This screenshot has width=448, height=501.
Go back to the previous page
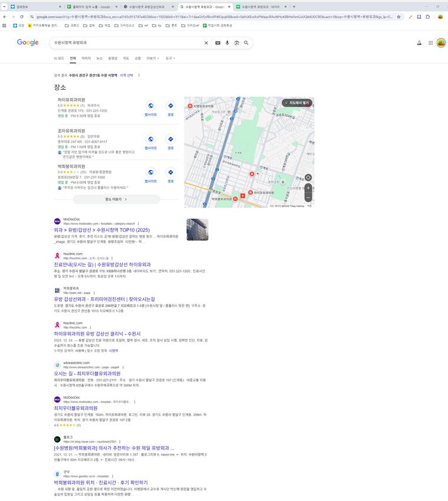pos(5,17)
